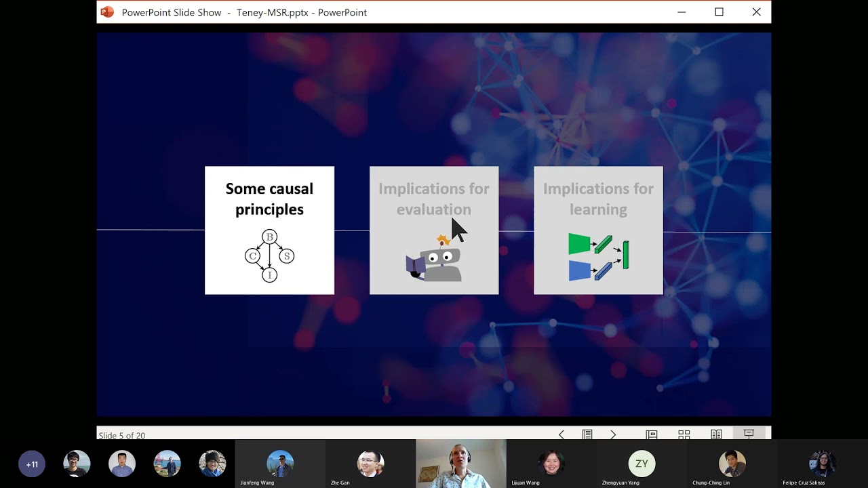
Task: Open Slide Sorter view icon
Action: tap(684, 434)
